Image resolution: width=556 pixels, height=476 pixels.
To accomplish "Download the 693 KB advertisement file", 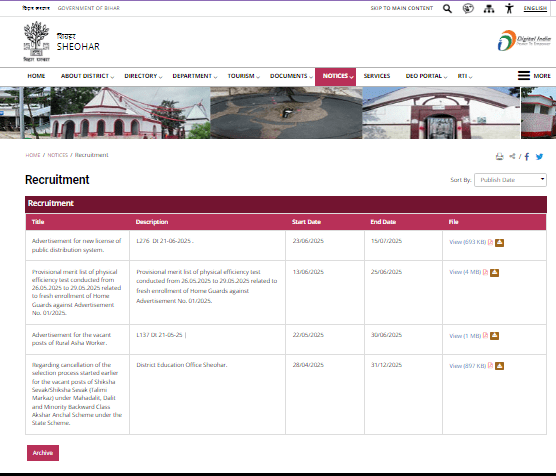I will [499, 243].
